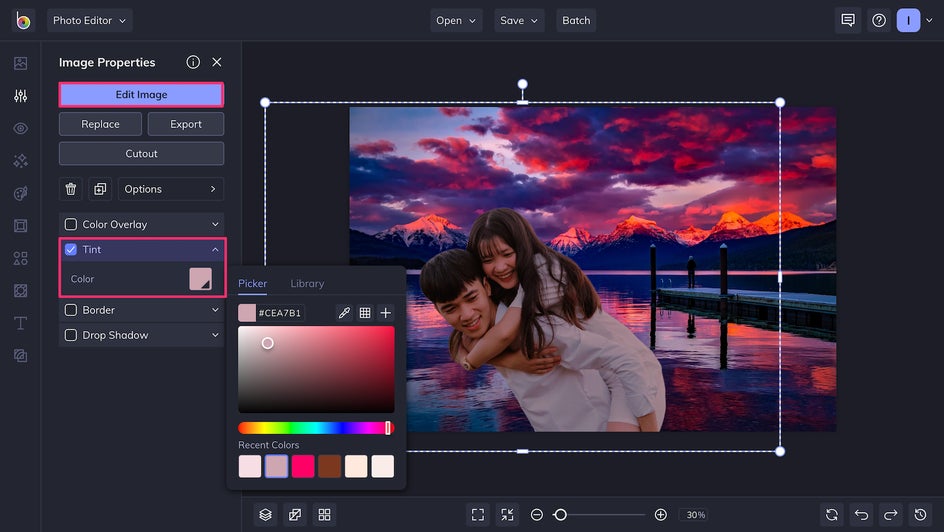The image size is (944, 532).
Task: Expand the Border section chevron
Action: [x=215, y=310]
